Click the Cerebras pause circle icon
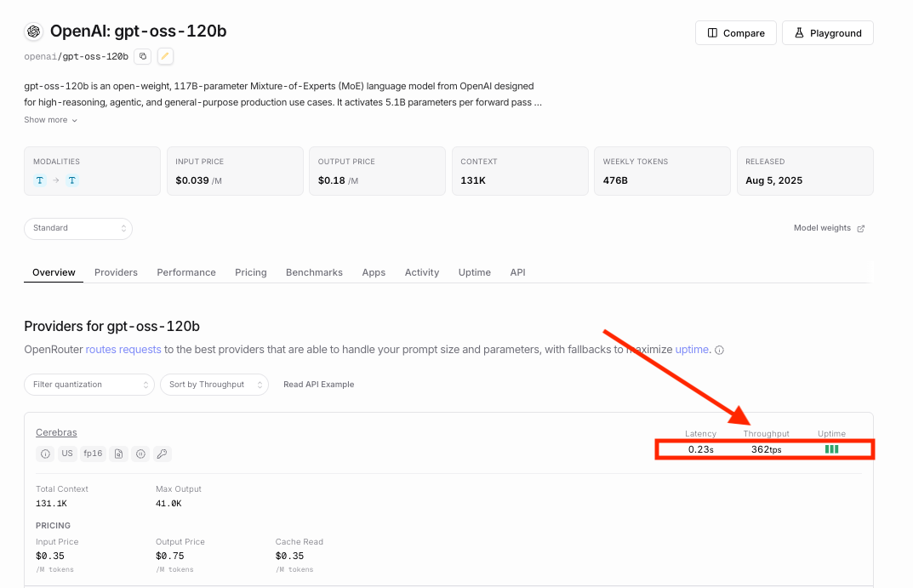The width and height of the screenshot is (913, 588). 140,454
